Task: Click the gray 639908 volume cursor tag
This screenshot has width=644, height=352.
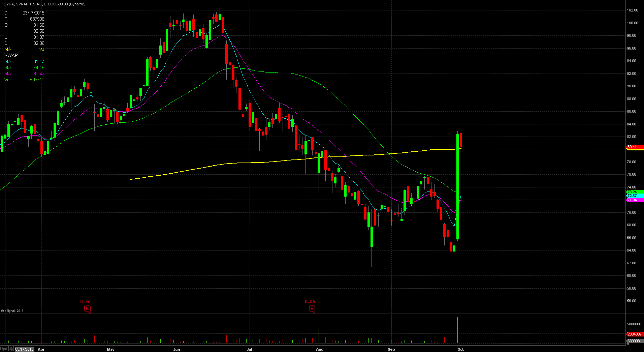Action: (635, 341)
